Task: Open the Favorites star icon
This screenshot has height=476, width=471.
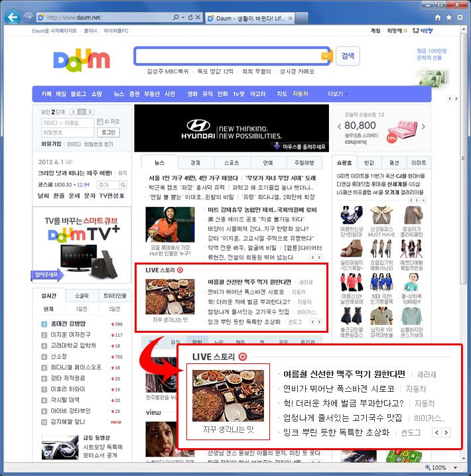Action: tap(449, 18)
